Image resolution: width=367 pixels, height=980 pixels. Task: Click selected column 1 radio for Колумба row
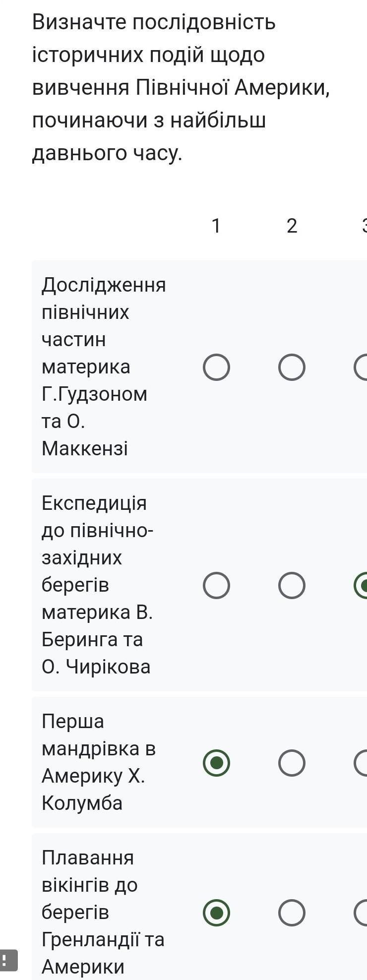coord(216,763)
